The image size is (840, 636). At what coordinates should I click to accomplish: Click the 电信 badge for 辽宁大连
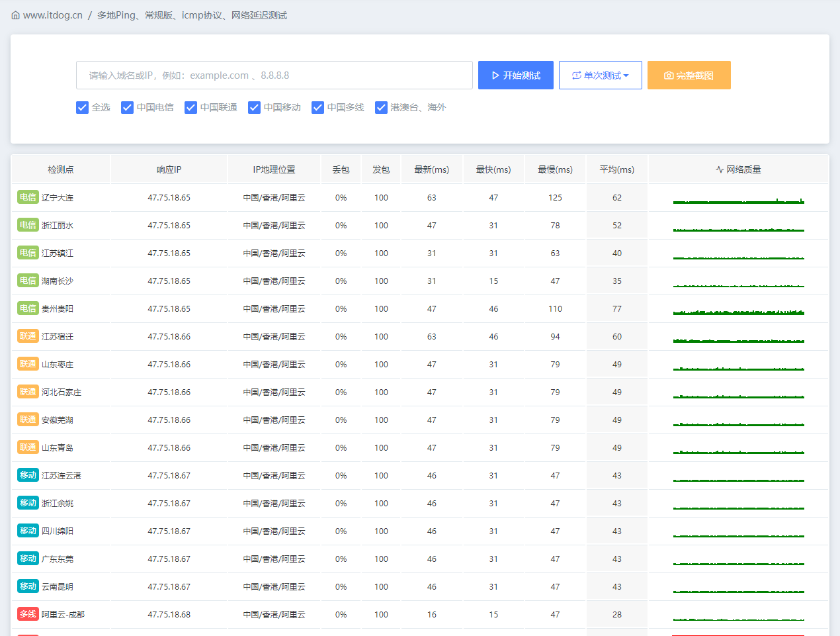28,197
